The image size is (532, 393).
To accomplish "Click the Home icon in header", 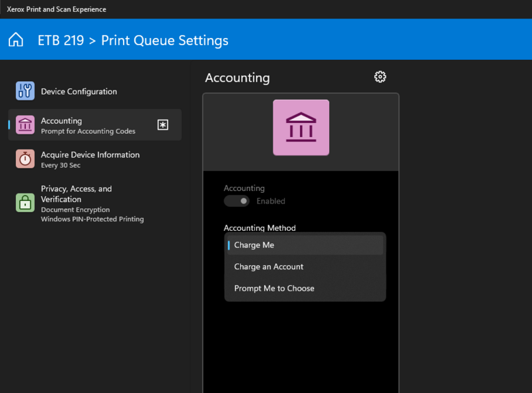I will click(16, 40).
